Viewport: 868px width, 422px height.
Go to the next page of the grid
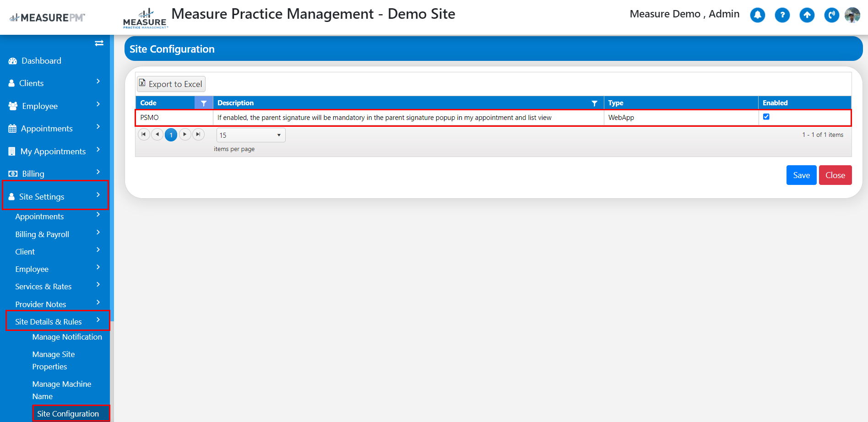(x=185, y=134)
